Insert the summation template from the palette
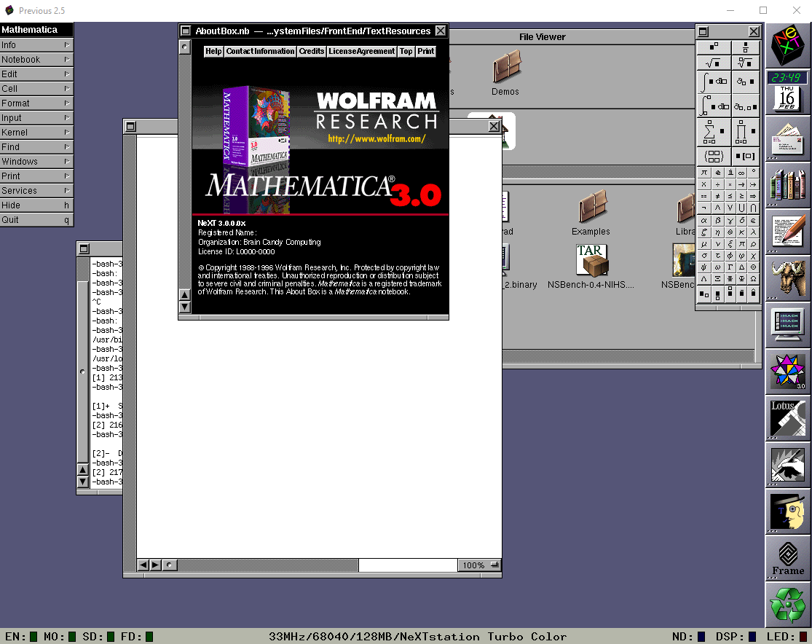Image resolution: width=812 pixels, height=644 pixels. click(713, 132)
